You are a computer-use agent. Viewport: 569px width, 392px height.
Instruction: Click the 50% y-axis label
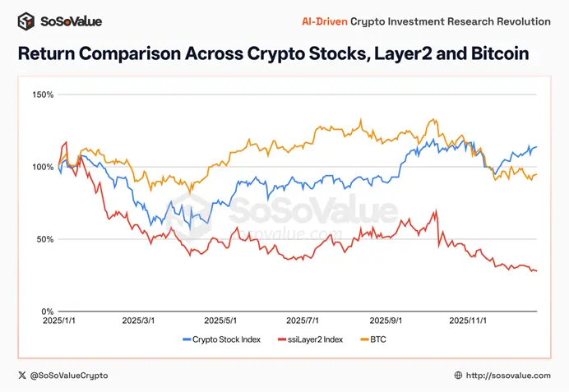[x=45, y=239]
